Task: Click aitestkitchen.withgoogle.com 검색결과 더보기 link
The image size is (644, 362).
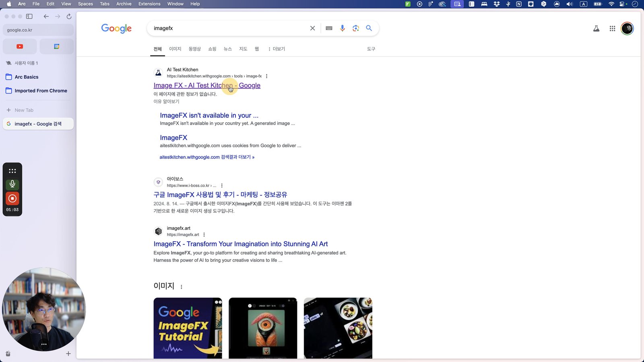Action: (x=207, y=157)
